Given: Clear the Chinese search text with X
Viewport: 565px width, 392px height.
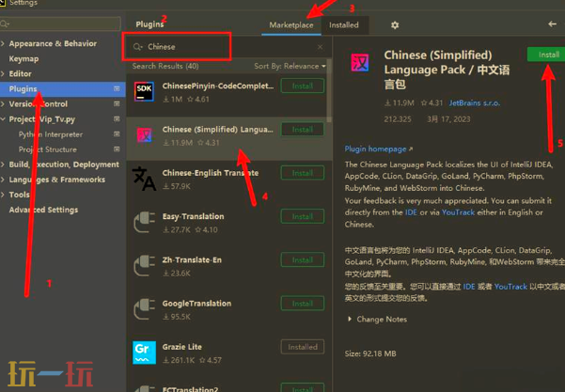Looking at the screenshot, I should [320, 47].
